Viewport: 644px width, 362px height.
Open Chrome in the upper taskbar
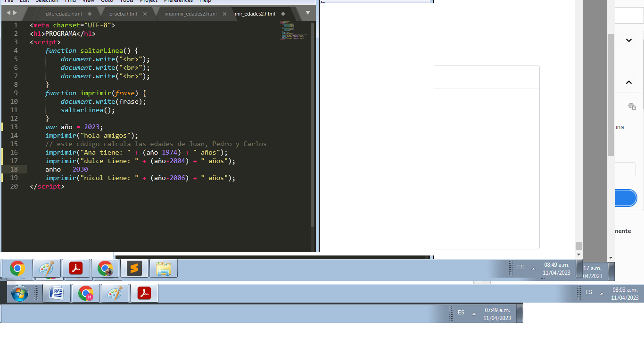tap(17, 269)
